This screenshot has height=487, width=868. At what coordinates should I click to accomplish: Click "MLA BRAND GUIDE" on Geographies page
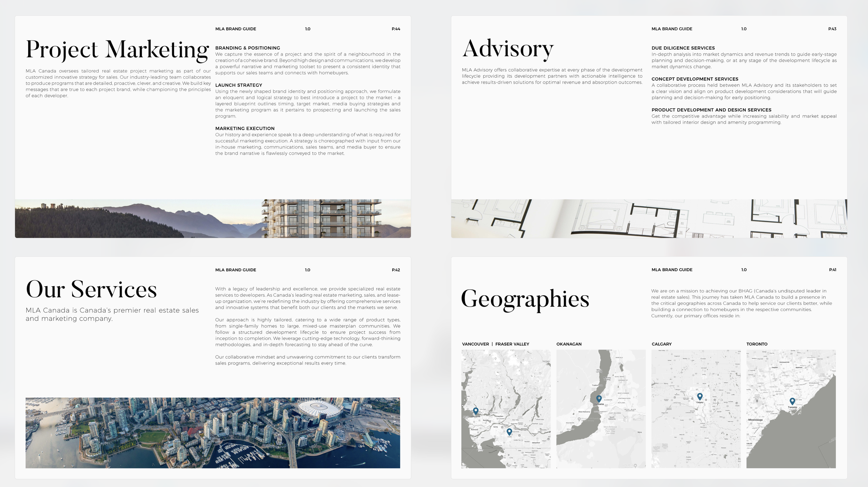pos(672,270)
